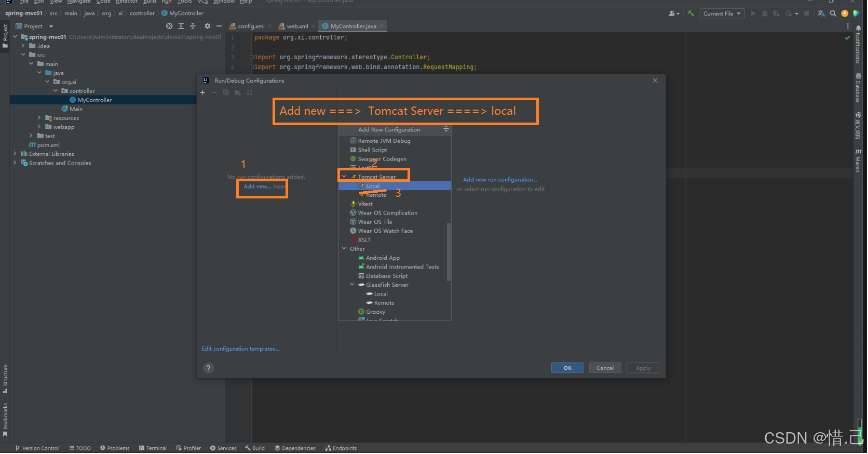
Task: Switch to the MyController.java editor tab
Action: point(353,26)
